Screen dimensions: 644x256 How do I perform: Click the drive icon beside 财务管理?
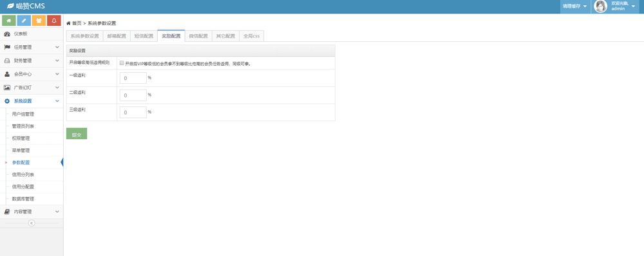[x=7, y=61]
